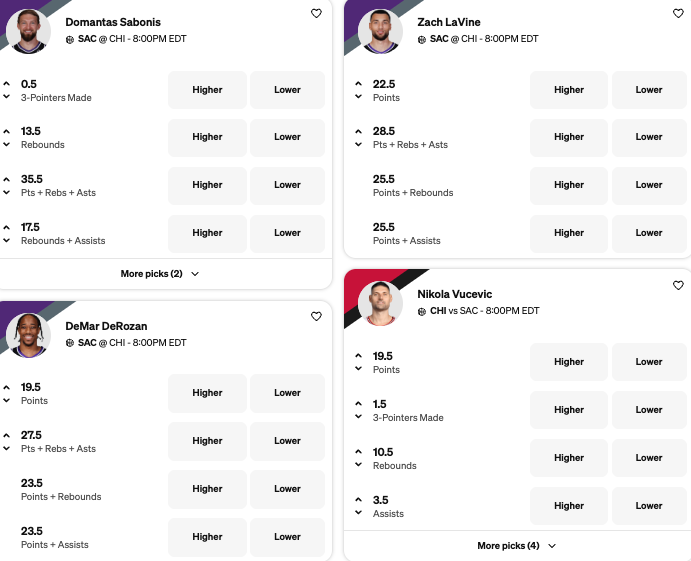Raise DeRozan Points line with up arrow
This screenshot has height=561, width=691.
coord(7,384)
